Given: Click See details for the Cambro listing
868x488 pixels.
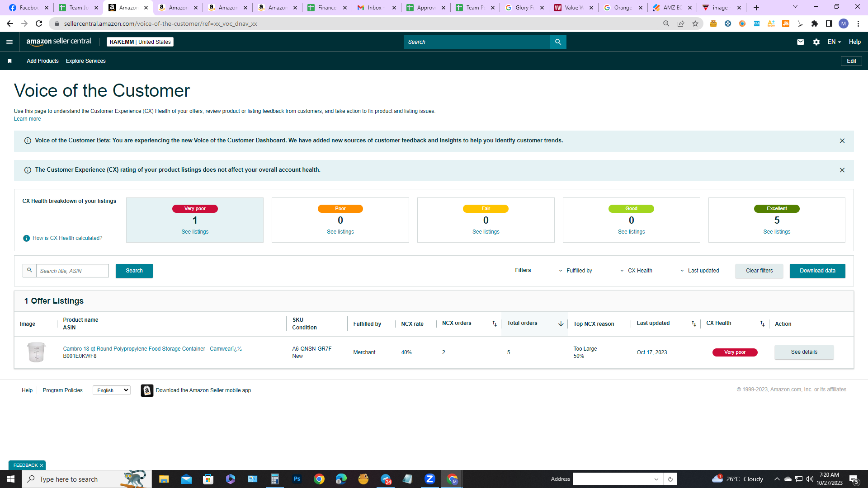Looking at the screenshot, I should [x=804, y=352].
